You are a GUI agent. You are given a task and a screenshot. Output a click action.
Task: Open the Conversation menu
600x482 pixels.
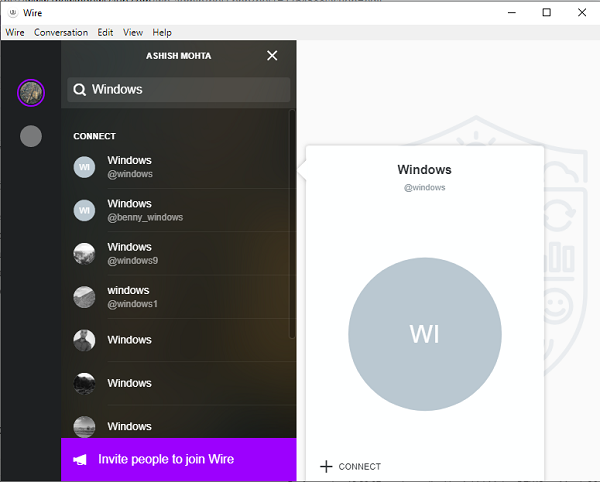tap(61, 33)
